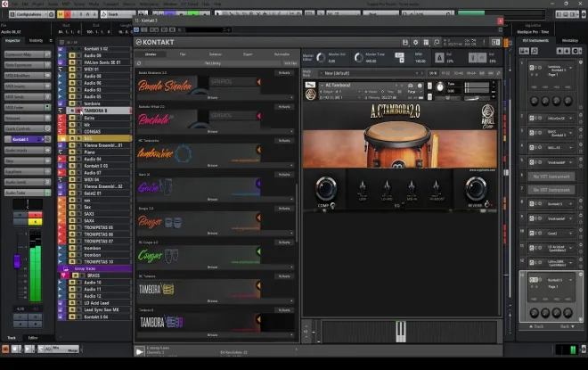588x370 pixels.
Task: Select the Vienna Ensembl... 01 track
Action: coord(102,145)
